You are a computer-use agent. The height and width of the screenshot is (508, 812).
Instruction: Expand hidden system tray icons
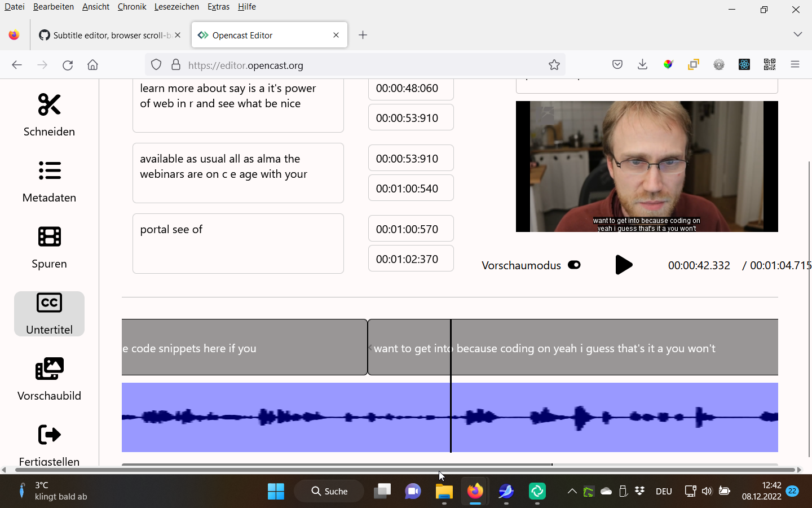tap(572, 492)
